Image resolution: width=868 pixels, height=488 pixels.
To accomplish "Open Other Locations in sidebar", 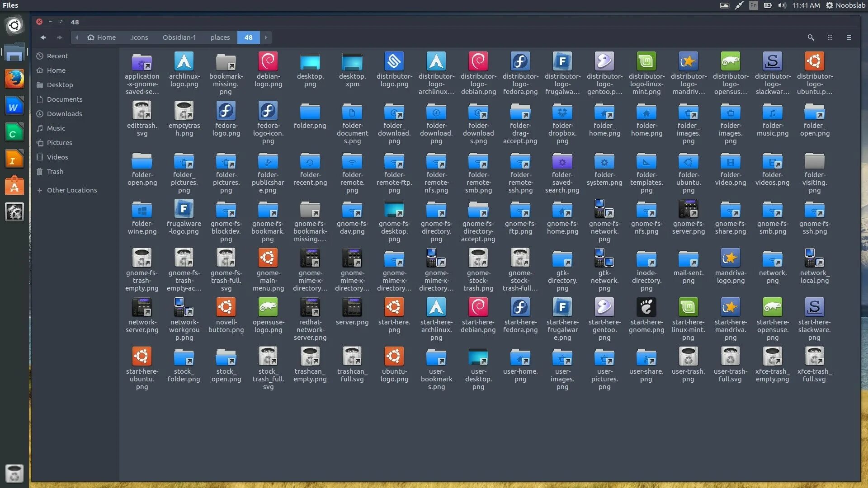I will (x=71, y=190).
